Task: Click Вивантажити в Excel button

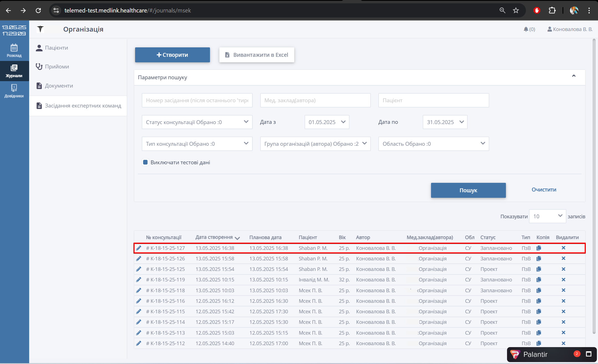Action: click(257, 55)
